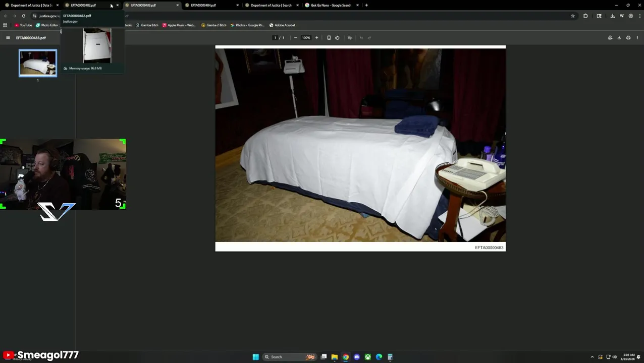The width and height of the screenshot is (644, 363).
Task: Click the zoom percentage field showing 100%
Action: (306, 38)
